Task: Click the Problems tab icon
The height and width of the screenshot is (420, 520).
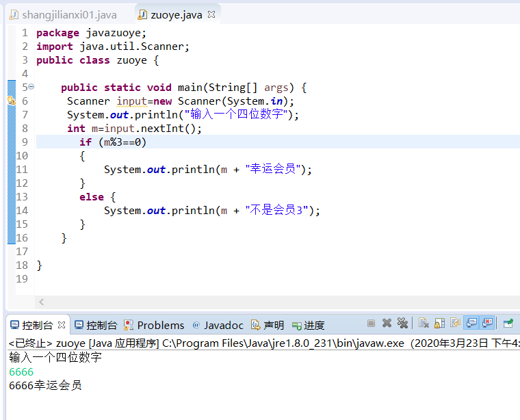Action: point(129,325)
